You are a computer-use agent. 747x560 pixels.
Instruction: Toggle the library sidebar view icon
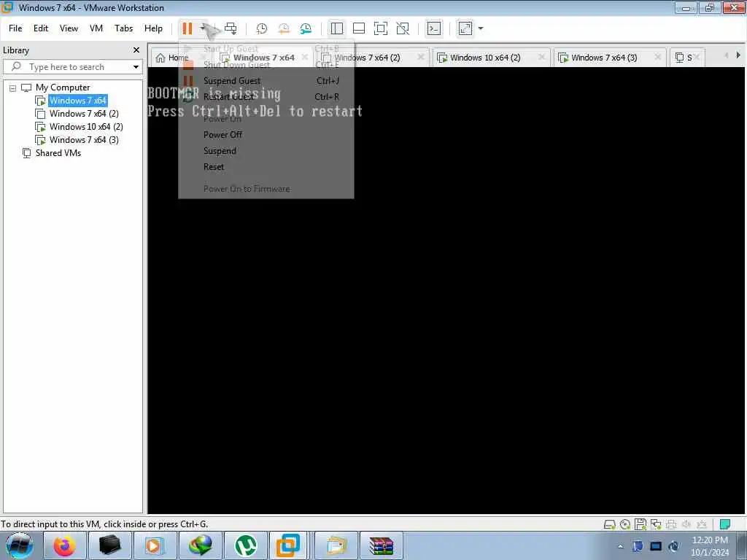click(337, 28)
